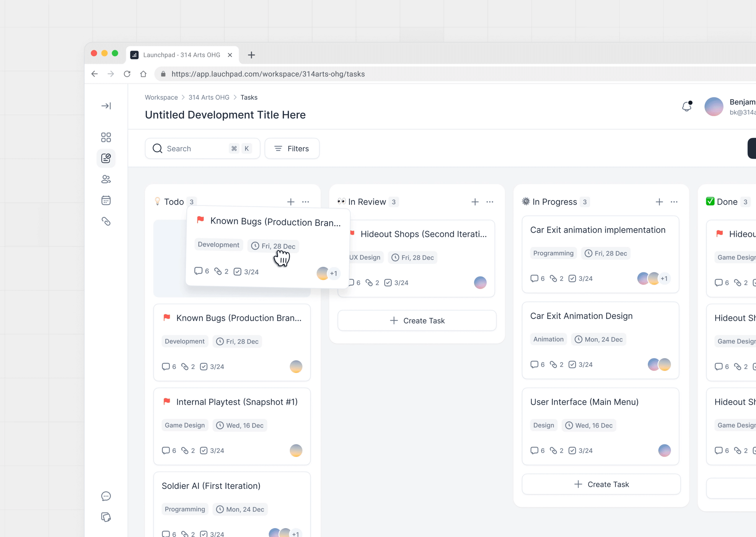Click Create Task in In Review column
The width and height of the screenshot is (756, 537).
[417, 320]
